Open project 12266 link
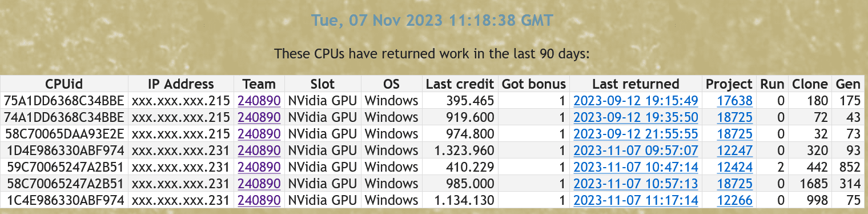868x214 pixels. pyautogui.click(x=735, y=201)
